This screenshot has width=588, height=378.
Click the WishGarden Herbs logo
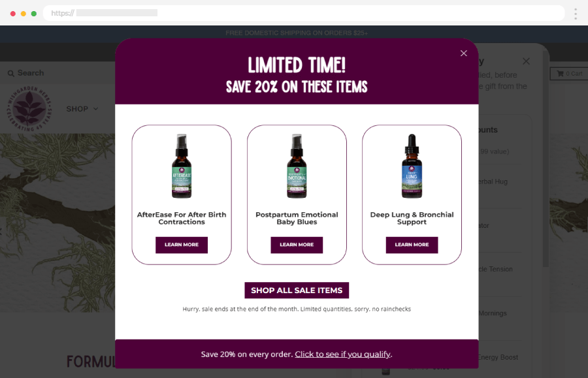(x=29, y=108)
